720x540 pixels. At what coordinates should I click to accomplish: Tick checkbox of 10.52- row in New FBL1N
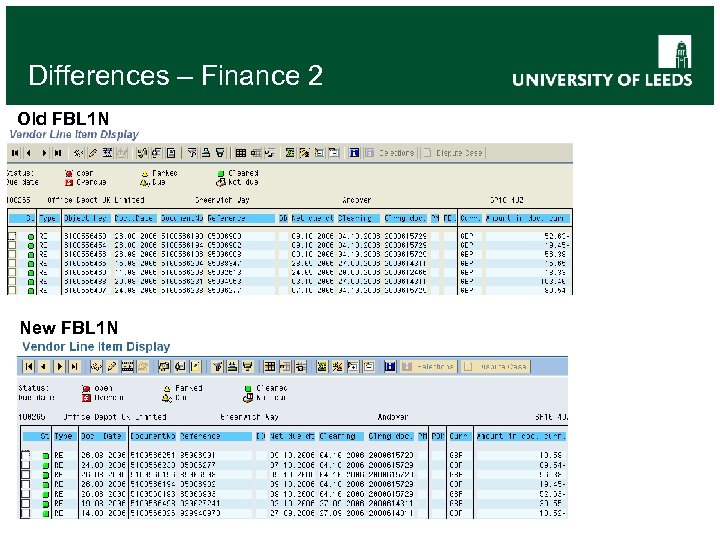[26, 513]
